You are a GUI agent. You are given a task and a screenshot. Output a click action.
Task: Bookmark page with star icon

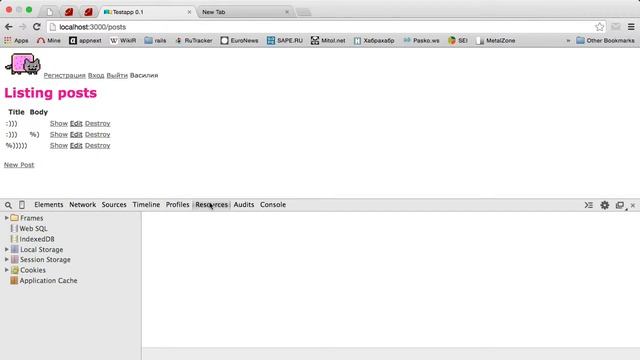tap(599, 27)
